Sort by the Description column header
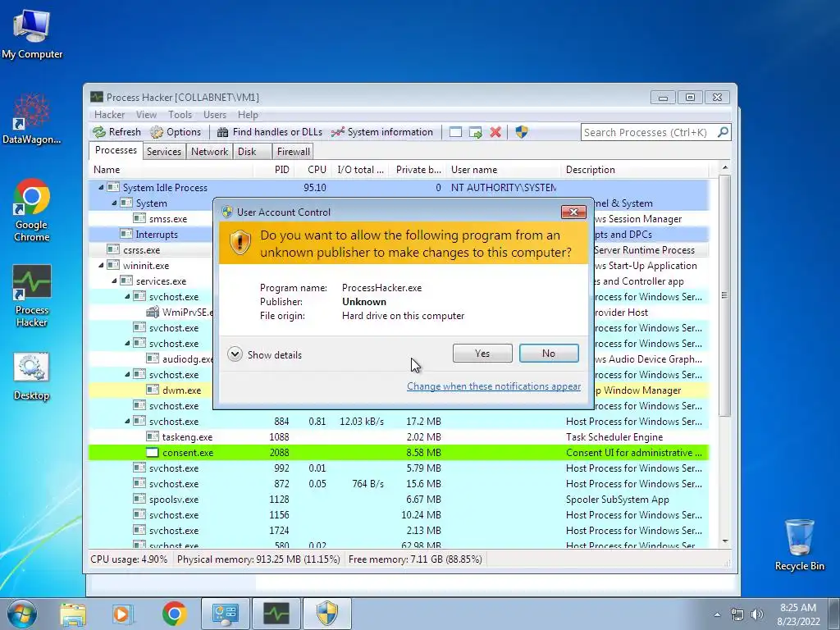Screen dimensions: 840x630 (634, 169)
